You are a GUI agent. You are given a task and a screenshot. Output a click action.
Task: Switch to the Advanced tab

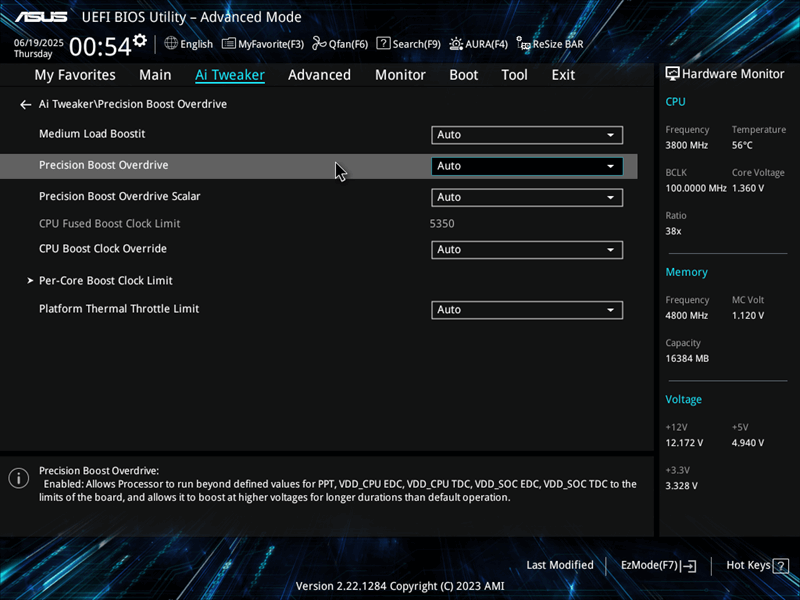click(319, 74)
